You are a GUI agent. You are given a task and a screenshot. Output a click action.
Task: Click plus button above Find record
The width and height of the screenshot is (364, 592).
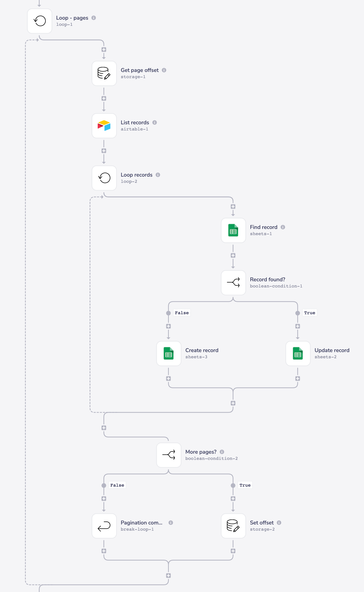(233, 207)
